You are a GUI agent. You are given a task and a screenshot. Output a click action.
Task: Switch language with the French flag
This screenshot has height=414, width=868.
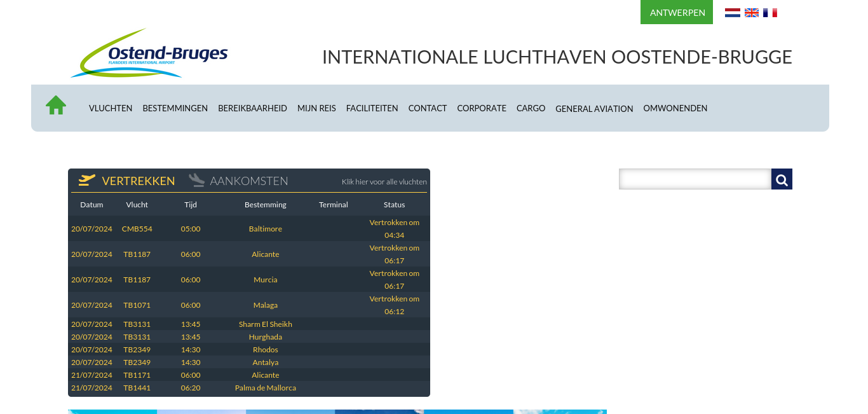point(770,13)
